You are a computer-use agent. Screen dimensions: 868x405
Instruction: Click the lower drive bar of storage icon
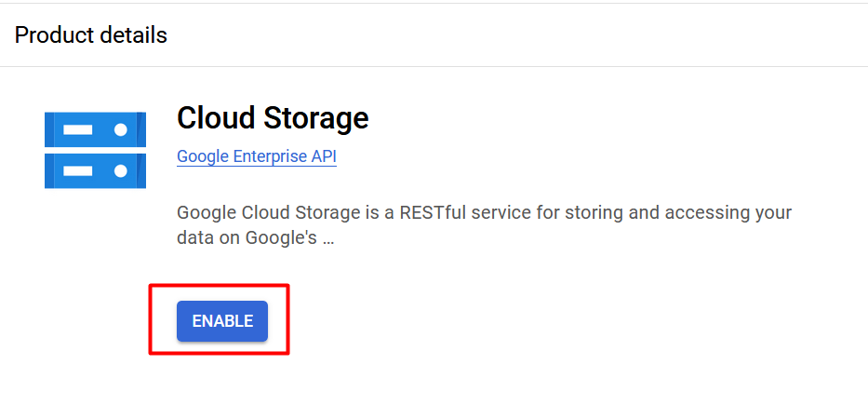coord(95,171)
